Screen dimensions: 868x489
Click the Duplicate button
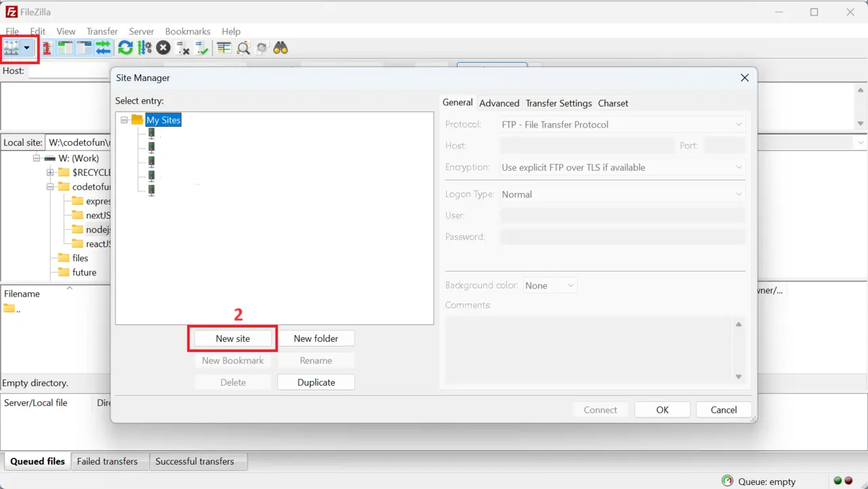click(x=316, y=382)
